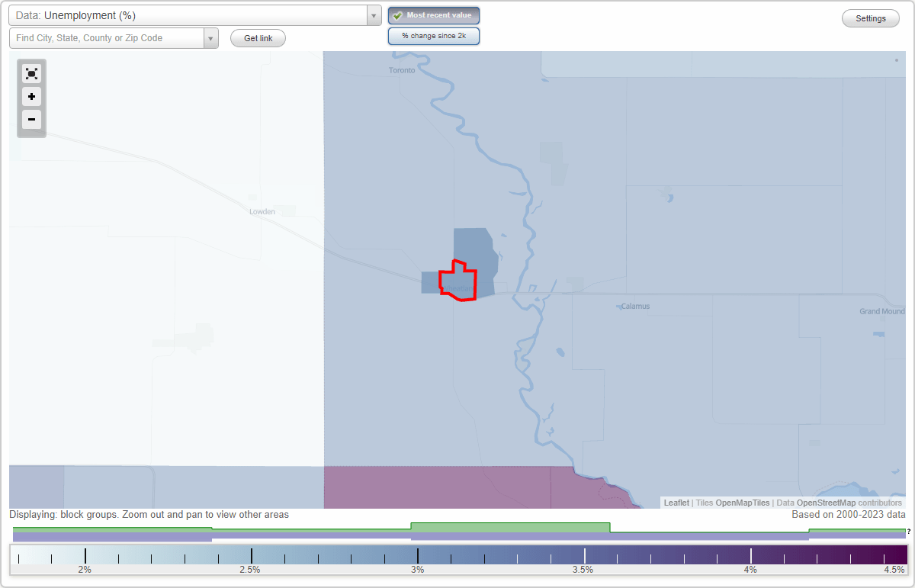Screen dimensions: 915x588
Task: Click the red-outlined block group near Calamus
Action: (456, 282)
